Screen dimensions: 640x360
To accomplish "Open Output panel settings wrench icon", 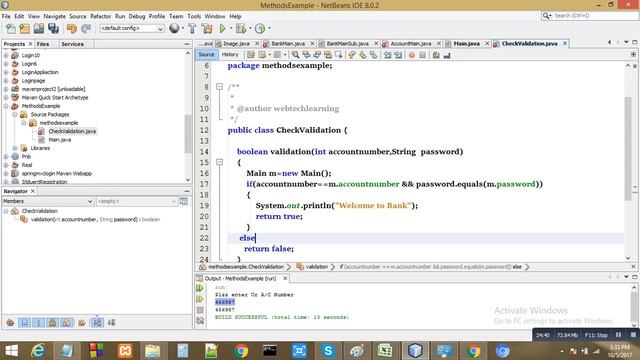I will point(200,321).
